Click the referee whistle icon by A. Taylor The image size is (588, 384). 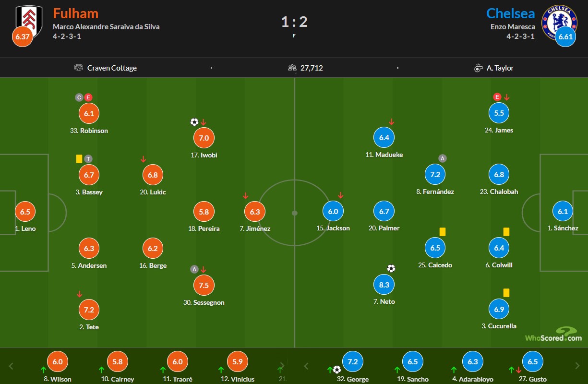[x=479, y=68]
